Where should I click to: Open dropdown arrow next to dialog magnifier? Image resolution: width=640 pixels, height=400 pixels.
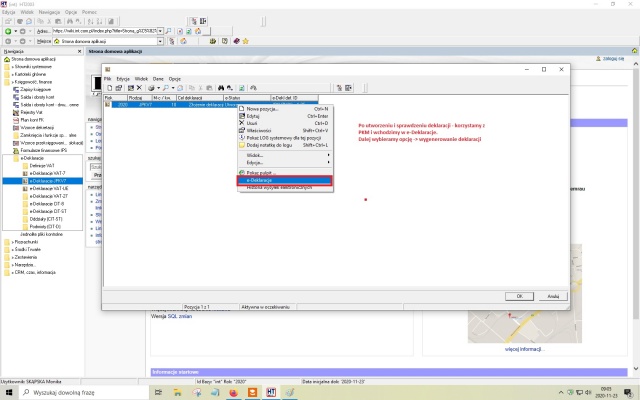click(x=173, y=88)
